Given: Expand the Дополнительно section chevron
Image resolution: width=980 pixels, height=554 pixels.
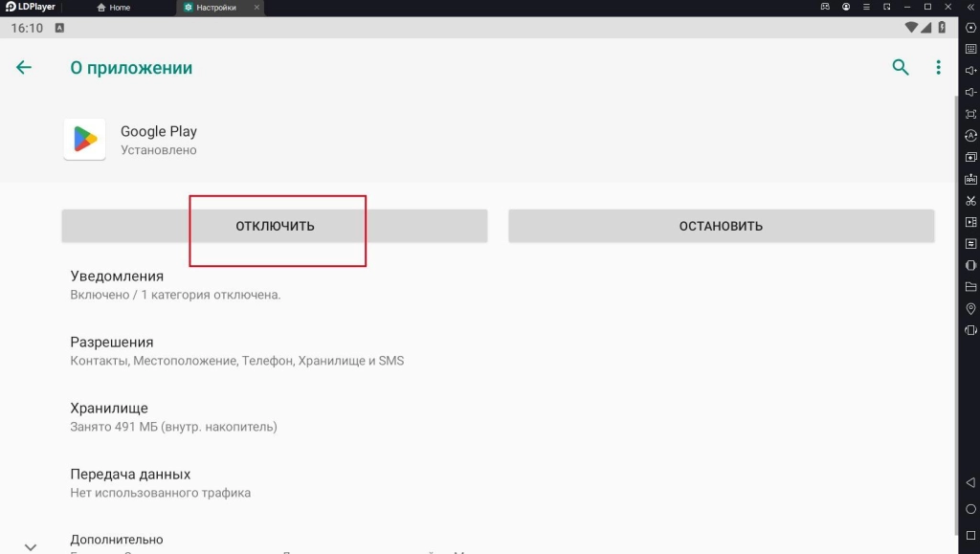Looking at the screenshot, I should point(31,546).
